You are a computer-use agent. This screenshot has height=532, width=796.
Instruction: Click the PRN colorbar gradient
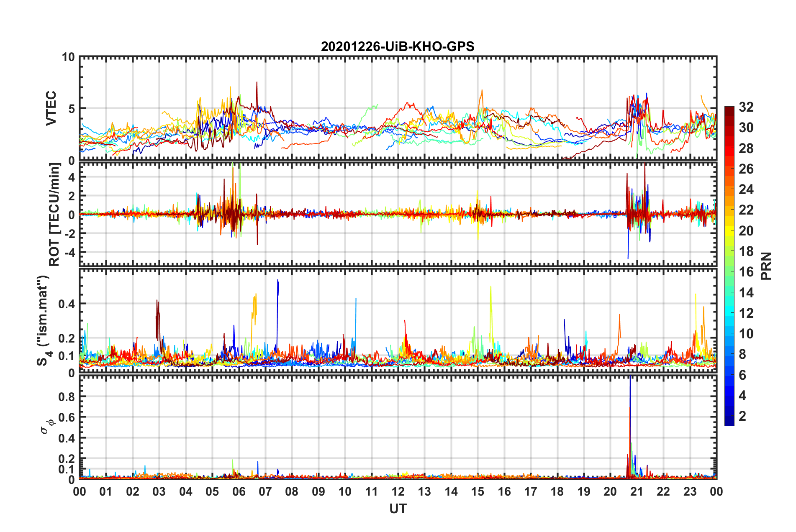[x=729, y=266]
